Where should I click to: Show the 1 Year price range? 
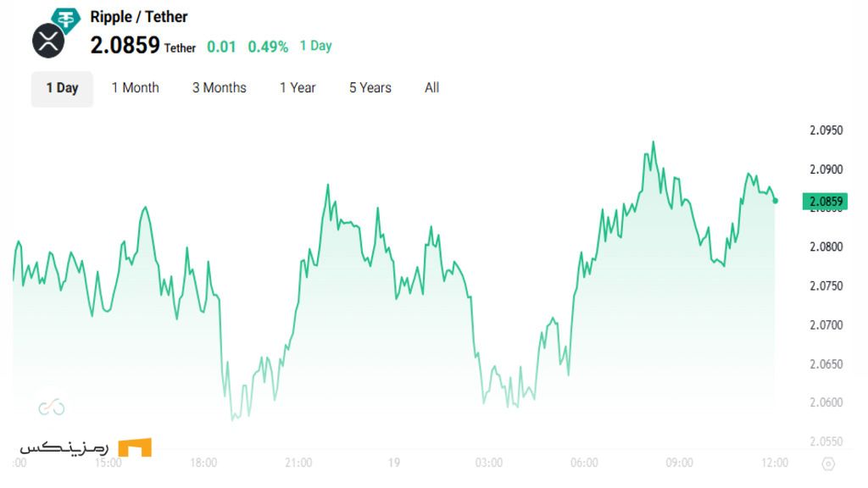[x=298, y=88]
